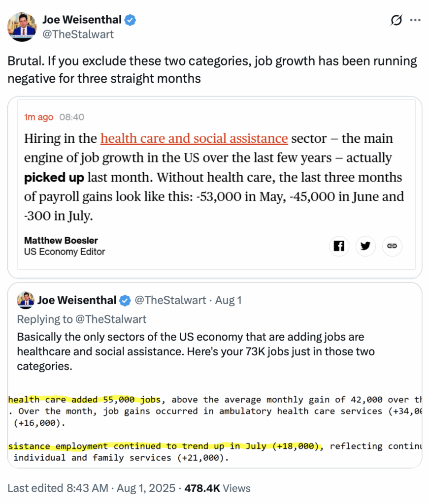Open the health care and social assistance link
429x504 pixels.
[194, 138]
